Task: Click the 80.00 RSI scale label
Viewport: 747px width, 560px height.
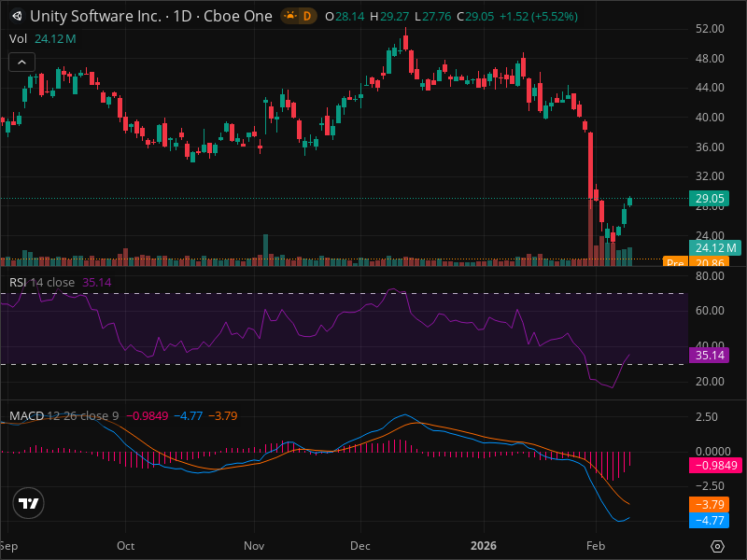Action: click(710, 276)
